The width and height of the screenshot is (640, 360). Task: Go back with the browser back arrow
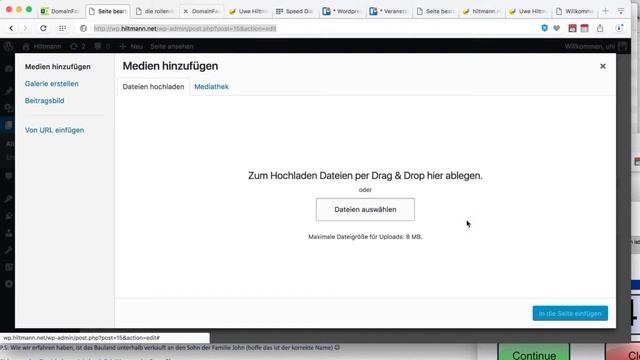pos(11,28)
